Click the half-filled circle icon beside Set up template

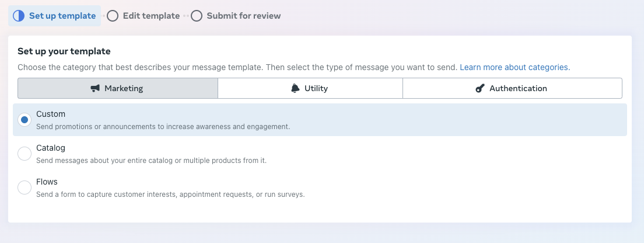click(19, 16)
